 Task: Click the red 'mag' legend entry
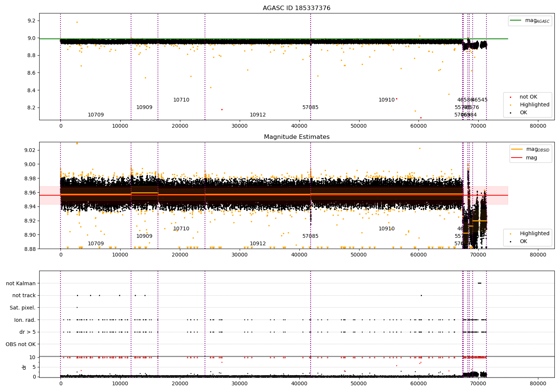point(524,158)
